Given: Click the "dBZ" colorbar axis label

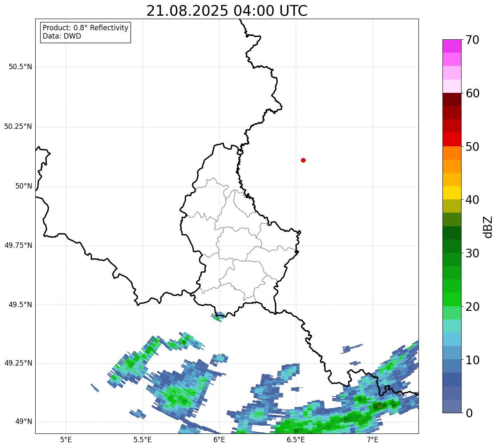Looking at the screenshot, I should [488, 227].
